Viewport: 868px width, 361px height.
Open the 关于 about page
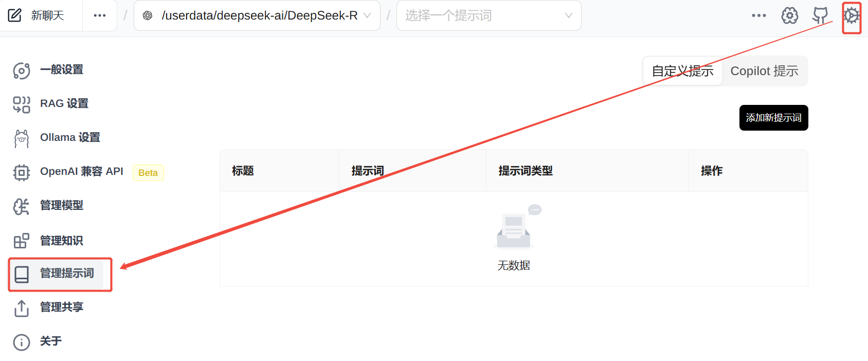(x=50, y=341)
